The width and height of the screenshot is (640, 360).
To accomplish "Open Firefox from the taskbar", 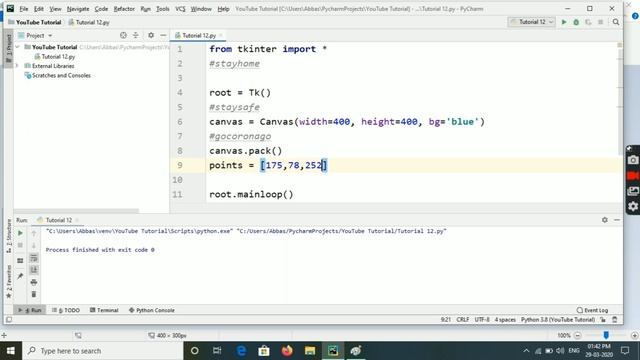I will coord(287,351).
